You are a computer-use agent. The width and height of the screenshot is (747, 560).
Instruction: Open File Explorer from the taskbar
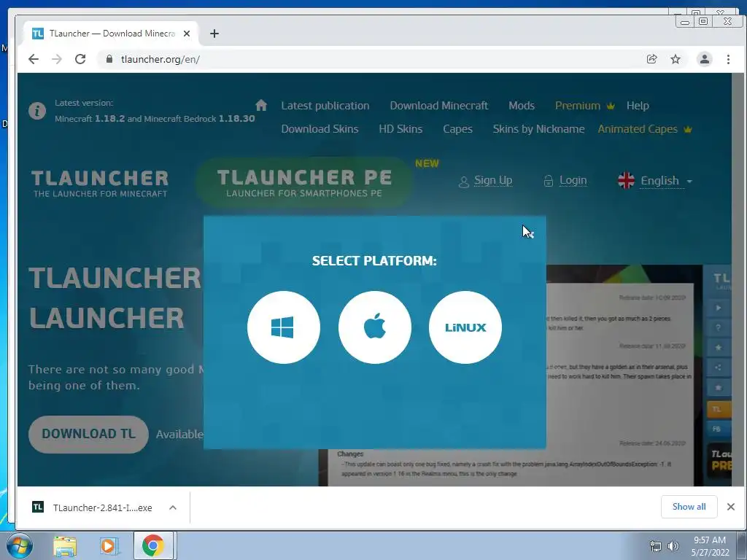[65, 545]
